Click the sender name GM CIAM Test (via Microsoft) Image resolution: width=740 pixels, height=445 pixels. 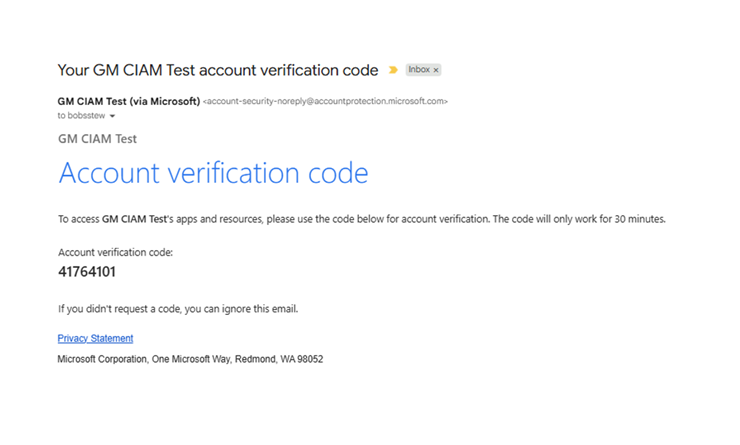click(x=128, y=101)
